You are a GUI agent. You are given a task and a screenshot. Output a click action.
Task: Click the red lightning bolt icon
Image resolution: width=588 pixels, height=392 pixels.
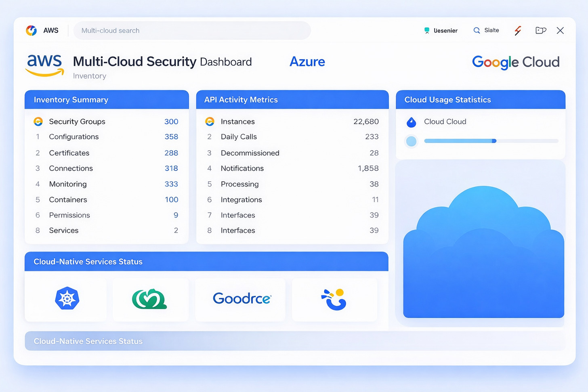[518, 31]
